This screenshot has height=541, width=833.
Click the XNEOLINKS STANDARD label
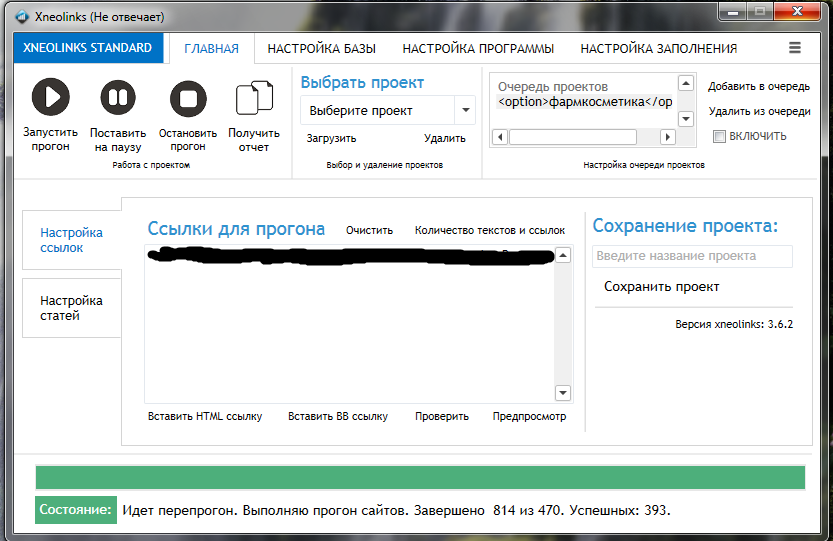[x=88, y=48]
